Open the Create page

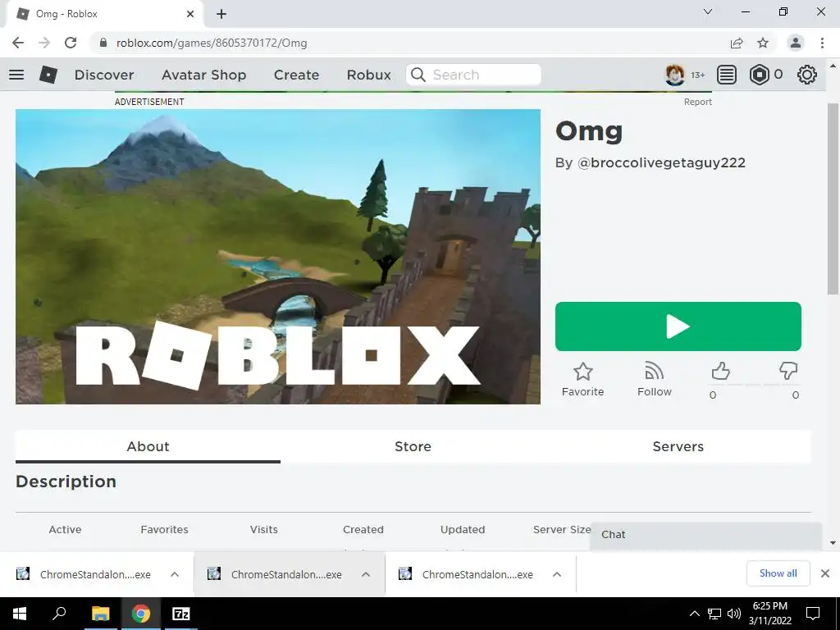pyautogui.click(x=296, y=75)
